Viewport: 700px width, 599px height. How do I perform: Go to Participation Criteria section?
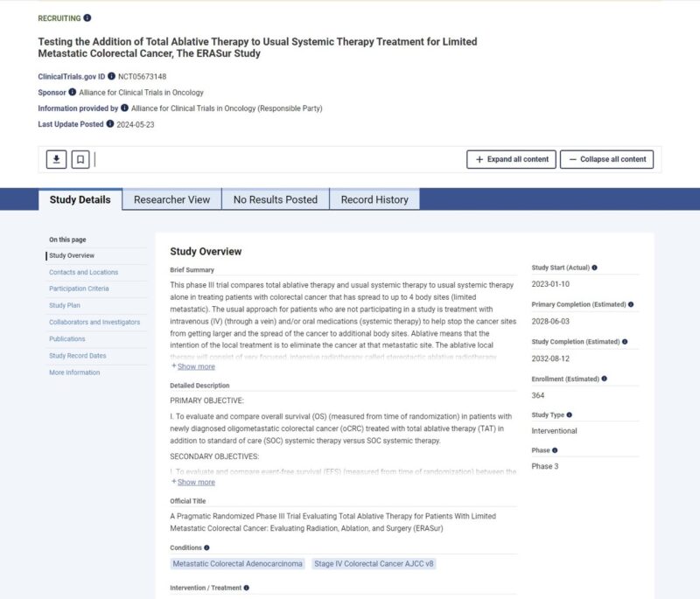(x=79, y=289)
